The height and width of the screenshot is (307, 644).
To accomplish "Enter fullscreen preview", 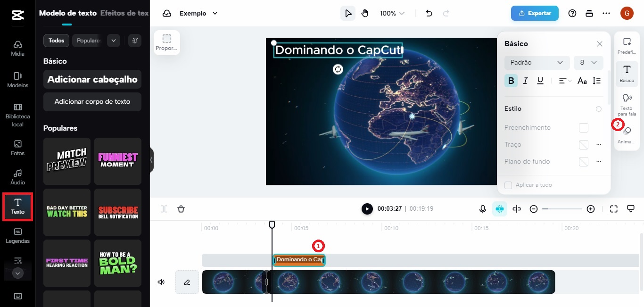I will pyautogui.click(x=614, y=209).
